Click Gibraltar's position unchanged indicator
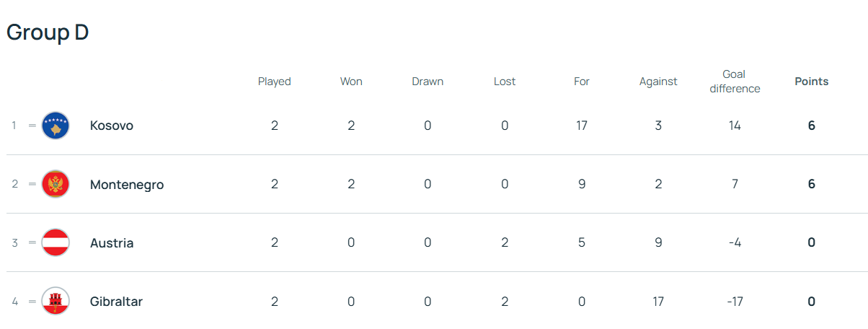The height and width of the screenshot is (329, 868). pyautogui.click(x=32, y=302)
